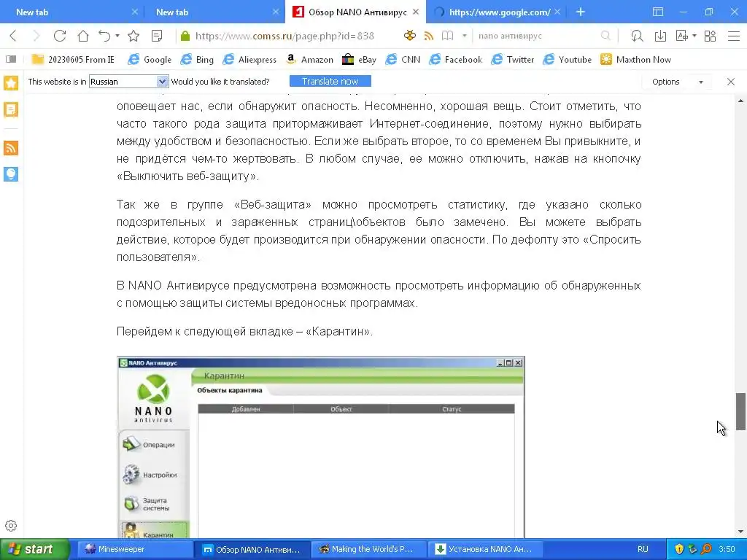
Task: Open the main hamburger menu
Action: click(x=734, y=36)
